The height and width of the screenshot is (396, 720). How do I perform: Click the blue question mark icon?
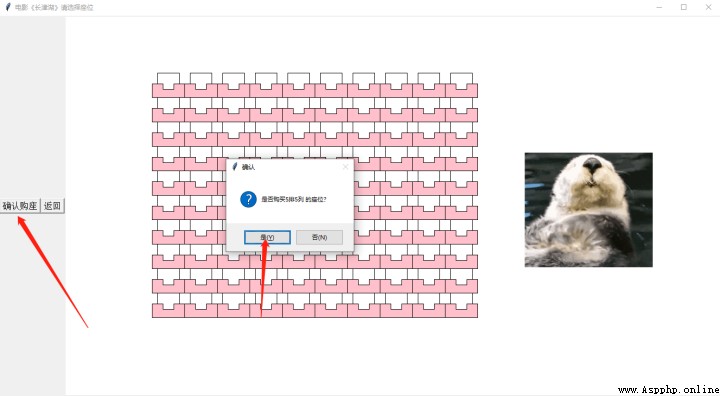click(x=248, y=199)
